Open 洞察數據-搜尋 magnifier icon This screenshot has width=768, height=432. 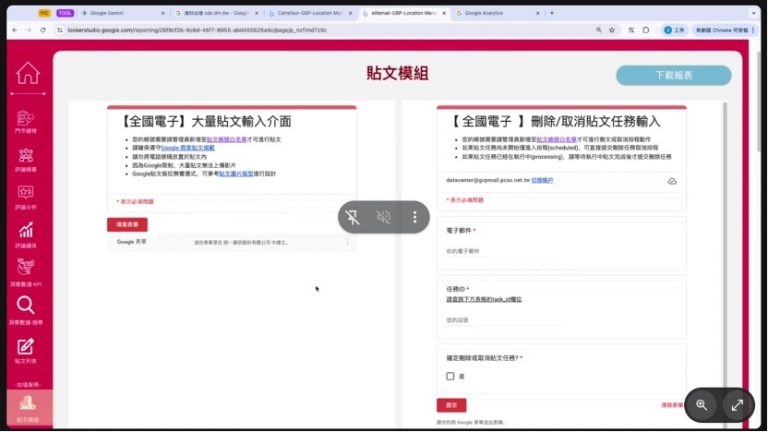(x=26, y=309)
